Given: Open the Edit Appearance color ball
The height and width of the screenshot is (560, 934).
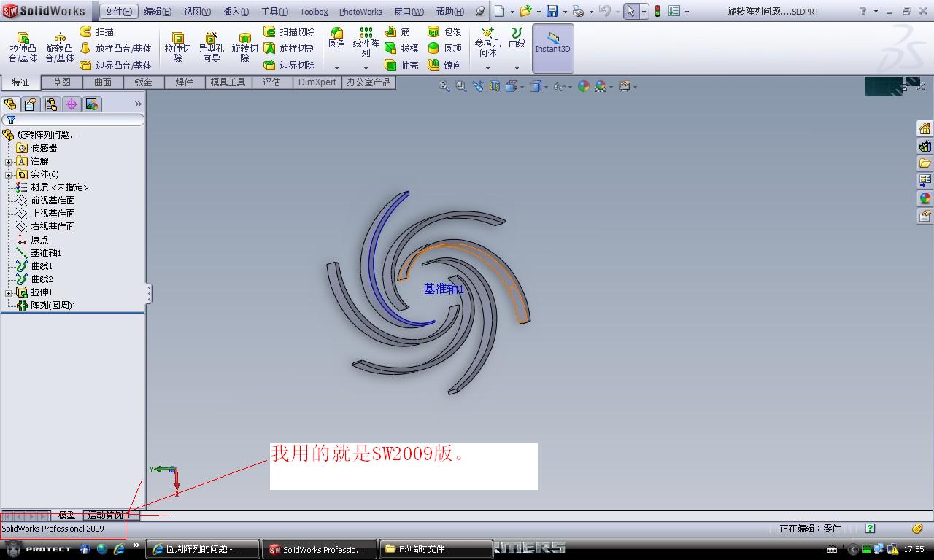Looking at the screenshot, I should pos(583,86).
